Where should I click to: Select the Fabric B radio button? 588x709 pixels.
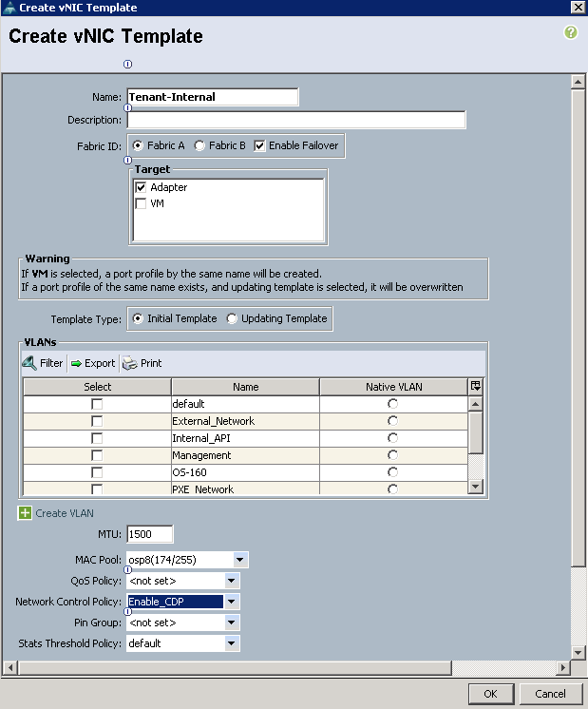point(199,145)
